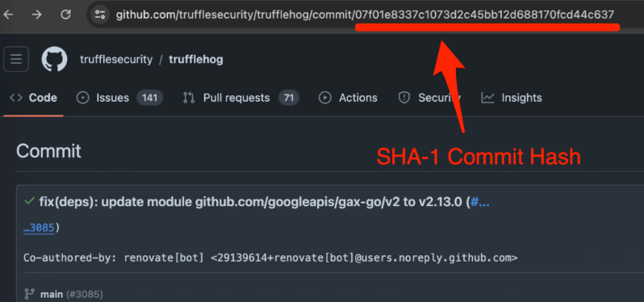
Task: Open site information icon in the address bar
Action: point(100,15)
